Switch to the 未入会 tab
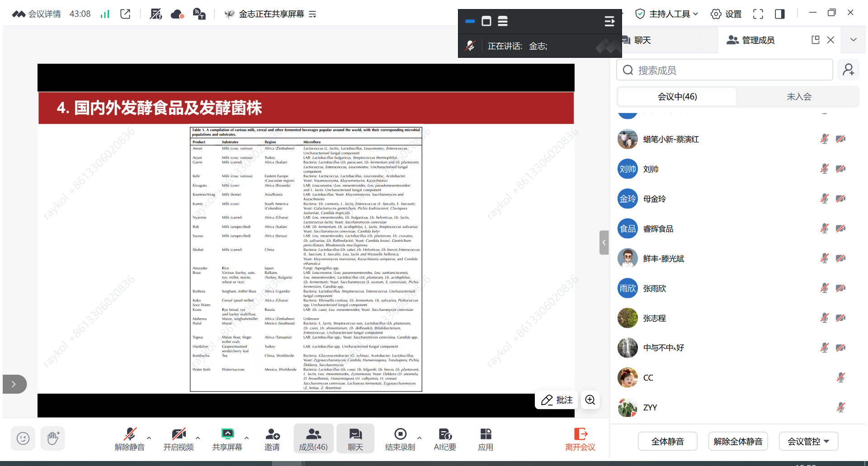Screen dimensions: 868x466 (798, 96)
